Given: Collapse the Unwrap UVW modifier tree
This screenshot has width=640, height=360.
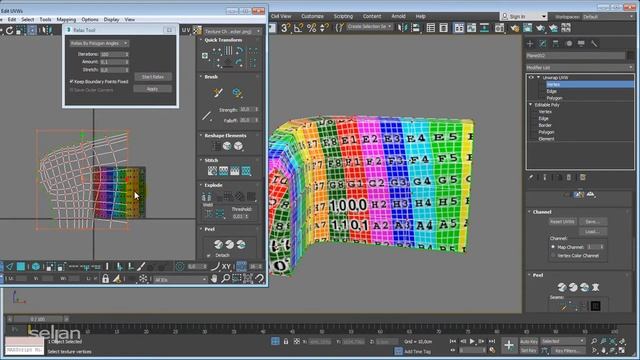Looking at the screenshot, I should [x=538, y=77].
